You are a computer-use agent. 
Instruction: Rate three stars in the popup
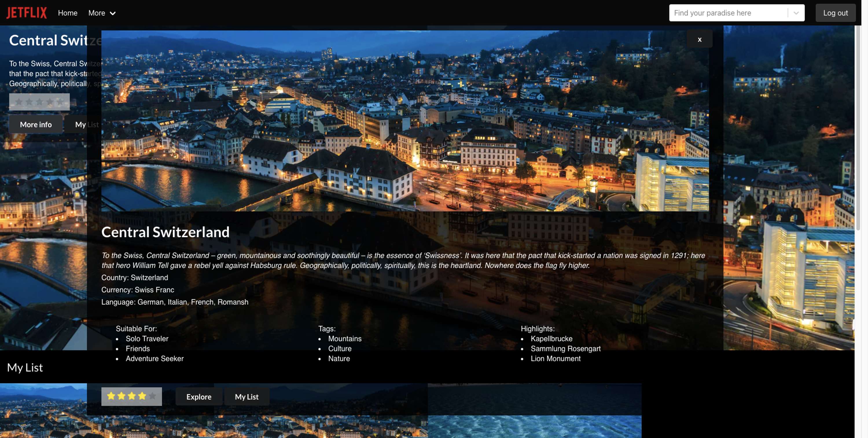[132, 396]
